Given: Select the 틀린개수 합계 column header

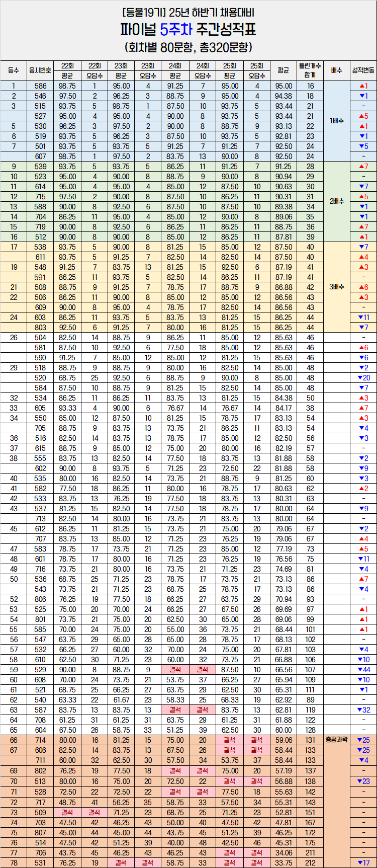Looking at the screenshot, I should pos(310,70).
